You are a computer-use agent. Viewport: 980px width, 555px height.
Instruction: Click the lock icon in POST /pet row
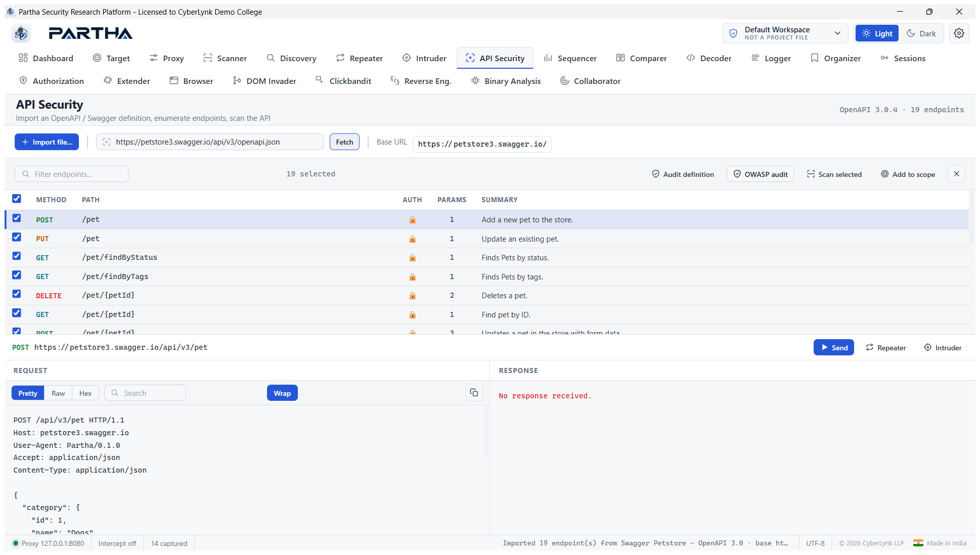[412, 220]
